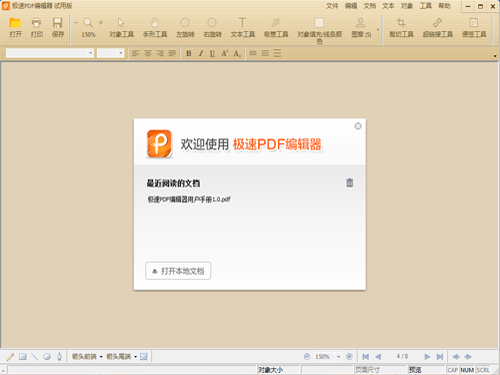
Task: Set narrow line spacing
Action: [x=253, y=53]
